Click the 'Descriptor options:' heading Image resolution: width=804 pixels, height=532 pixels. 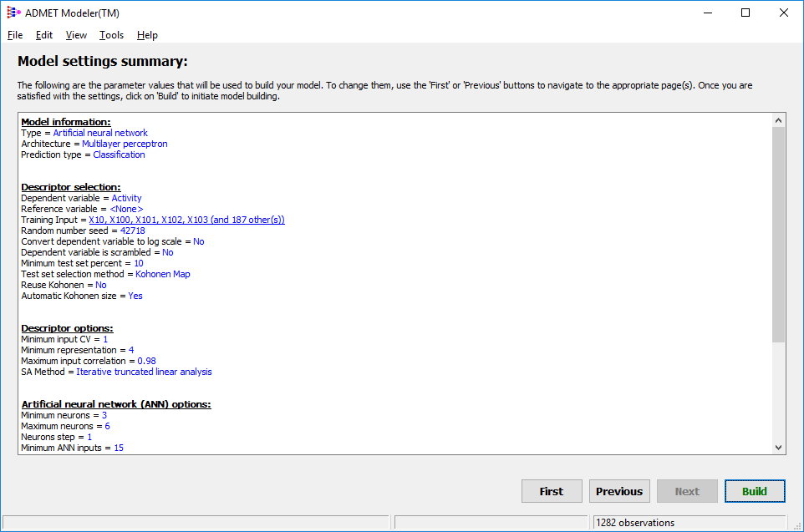(x=67, y=328)
